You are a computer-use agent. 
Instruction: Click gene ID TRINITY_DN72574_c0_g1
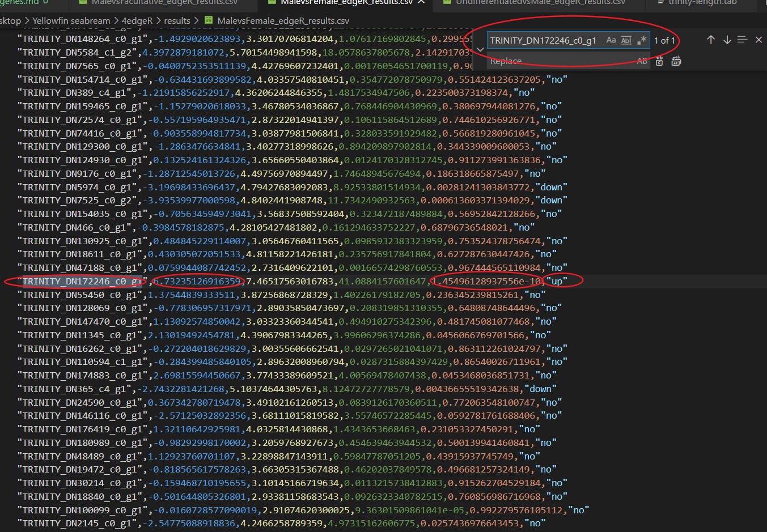(79, 120)
